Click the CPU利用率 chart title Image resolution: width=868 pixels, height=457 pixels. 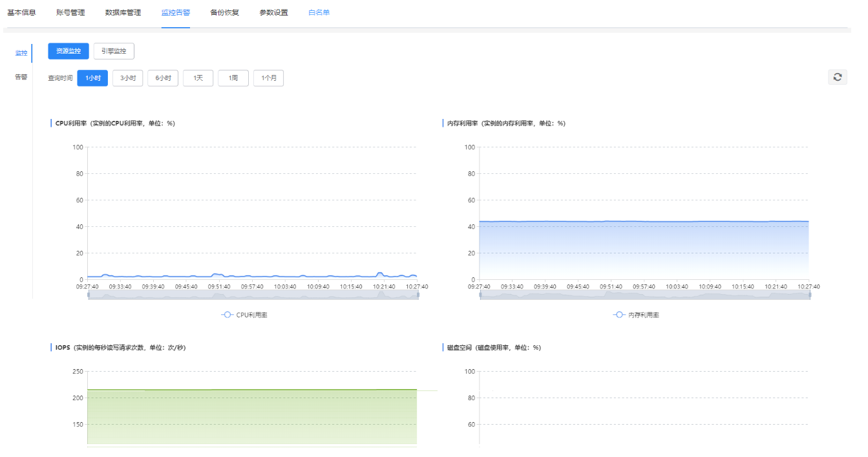tap(115, 123)
